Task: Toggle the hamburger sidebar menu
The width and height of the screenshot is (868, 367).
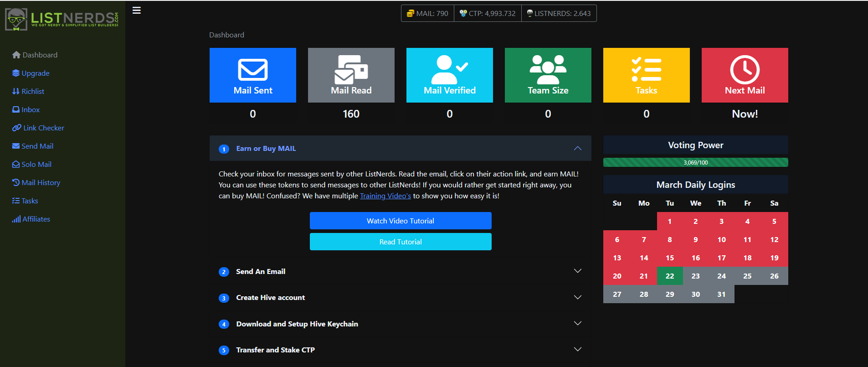Action: (x=137, y=10)
